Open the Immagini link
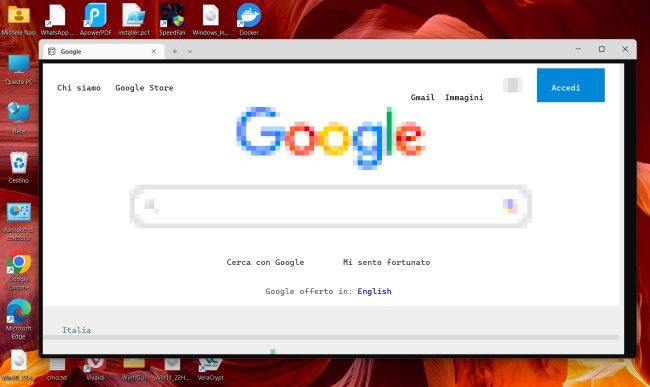Screen dimensions: 650x387 point(464,97)
